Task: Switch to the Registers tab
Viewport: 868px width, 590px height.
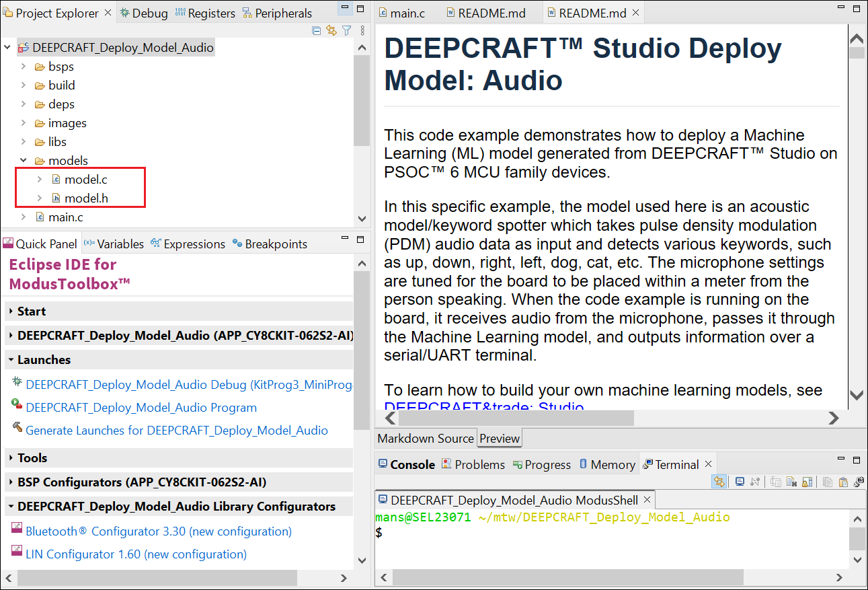Action: pyautogui.click(x=205, y=13)
